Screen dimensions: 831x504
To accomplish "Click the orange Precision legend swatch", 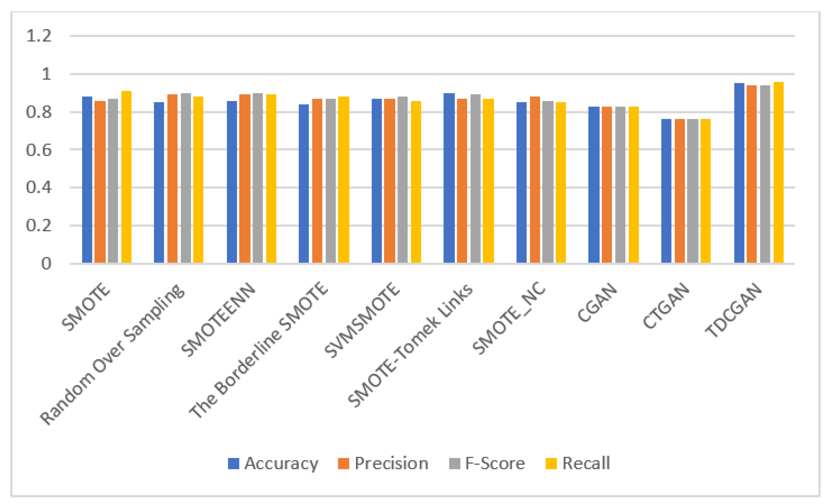I will [x=343, y=463].
